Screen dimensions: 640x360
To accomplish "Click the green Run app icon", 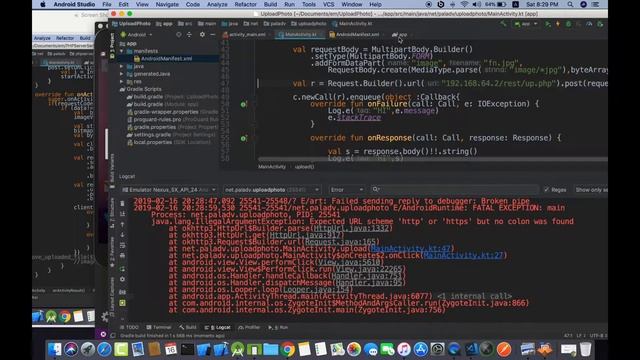I will pyautogui.click(x=548, y=24).
